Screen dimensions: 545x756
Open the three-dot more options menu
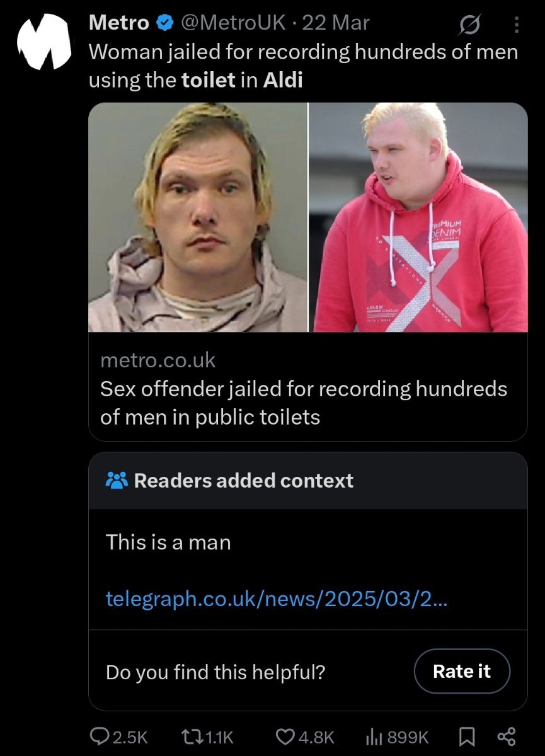tap(517, 25)
